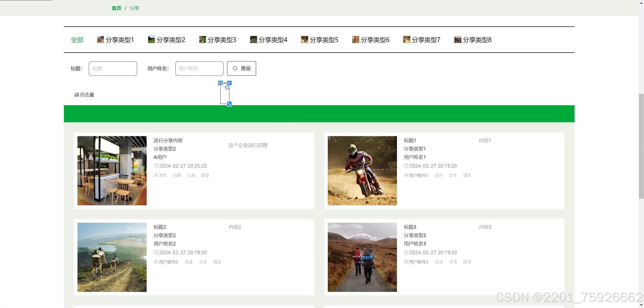The height and width of the screenshot is (308, 644).
Task: Click the thumbs-up icon on 进行分享内容 post
Action: click(x=175, y=175)
